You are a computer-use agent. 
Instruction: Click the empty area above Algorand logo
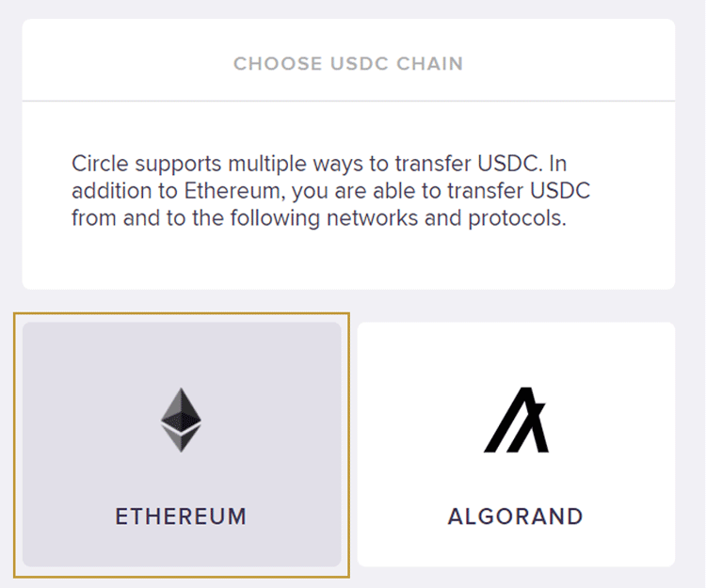516,353
